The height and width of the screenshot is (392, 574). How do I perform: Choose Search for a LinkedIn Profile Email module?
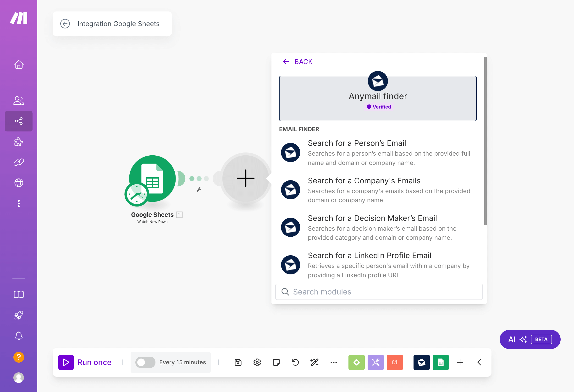(378, 265)
